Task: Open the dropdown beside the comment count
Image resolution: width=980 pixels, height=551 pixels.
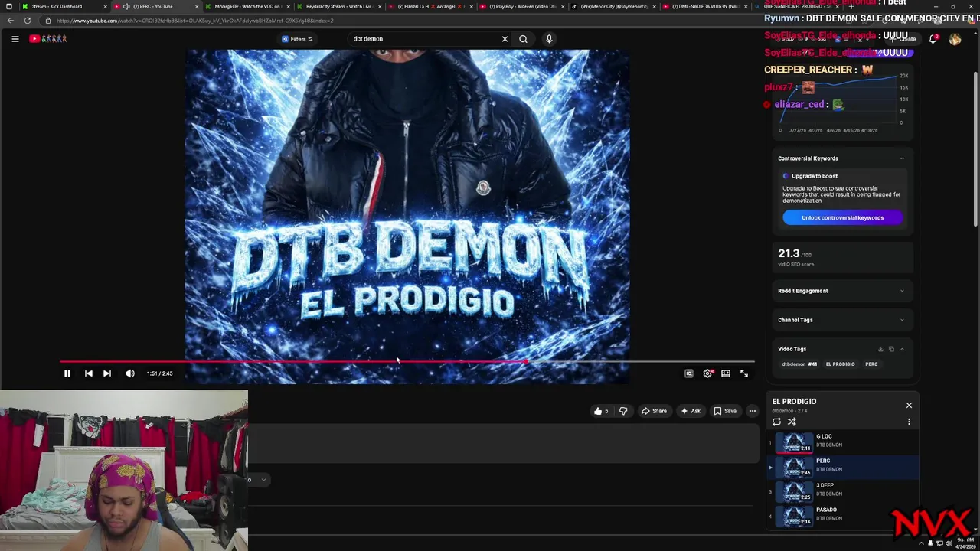Action: [x=263, y=480]
